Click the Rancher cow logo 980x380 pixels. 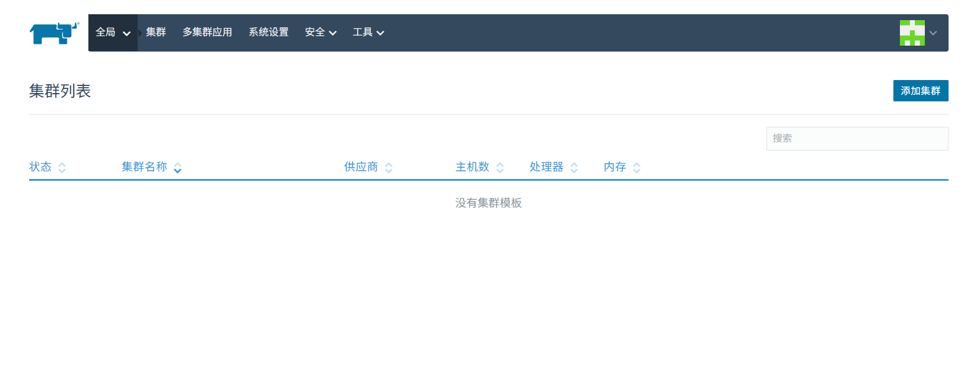click(x=54, y=33)
